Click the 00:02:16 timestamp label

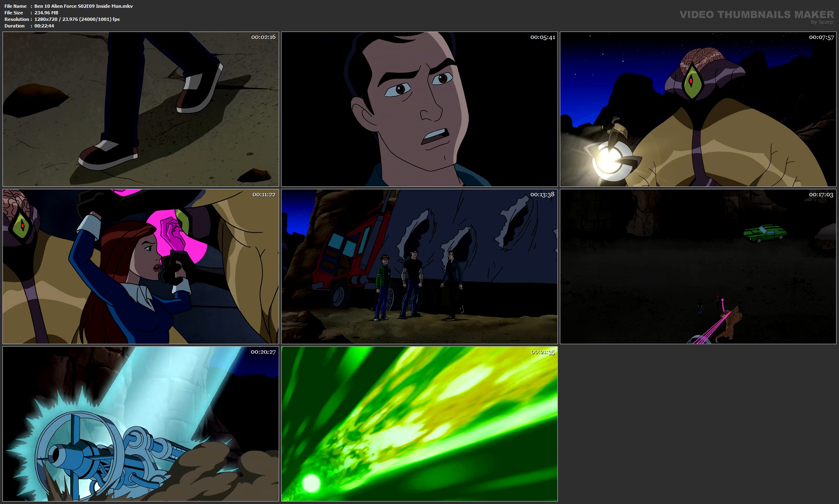(x=263, y=37)
